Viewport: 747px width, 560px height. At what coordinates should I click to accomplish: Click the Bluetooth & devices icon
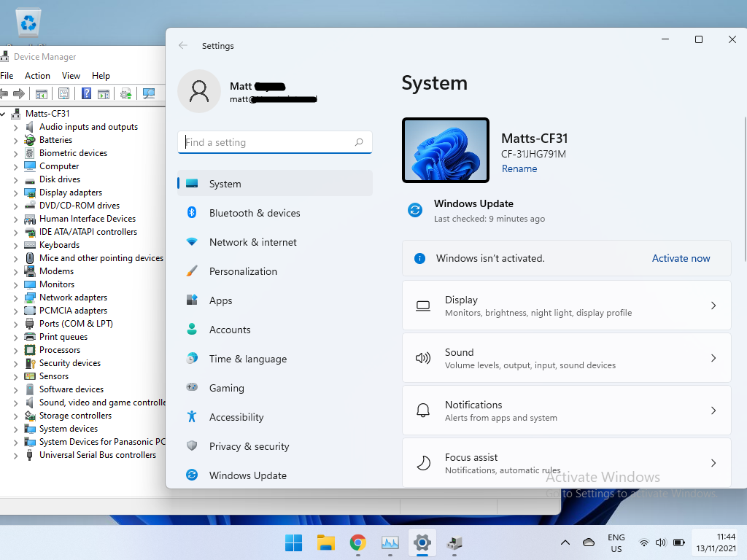pos(192,212)
